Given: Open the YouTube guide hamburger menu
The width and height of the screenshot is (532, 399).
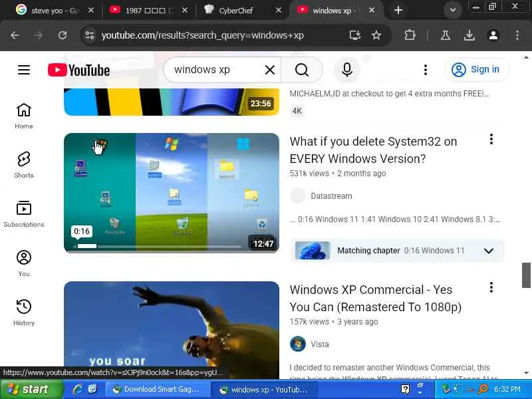Looking at the screenshot, I should click(x=24, y=70).
